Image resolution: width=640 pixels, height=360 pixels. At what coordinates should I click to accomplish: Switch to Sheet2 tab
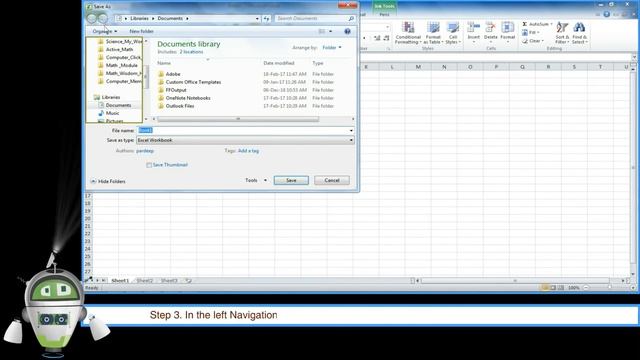[x=144, y=281]
